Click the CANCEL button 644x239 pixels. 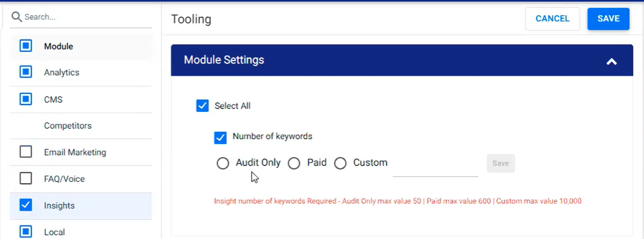pyautogui.click(x=553, y=19)
